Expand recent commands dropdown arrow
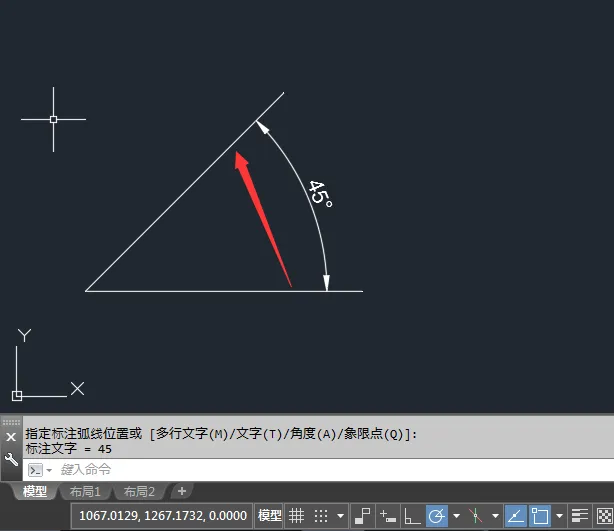Screen dimensions: 614x531 [x=49, y=470]
